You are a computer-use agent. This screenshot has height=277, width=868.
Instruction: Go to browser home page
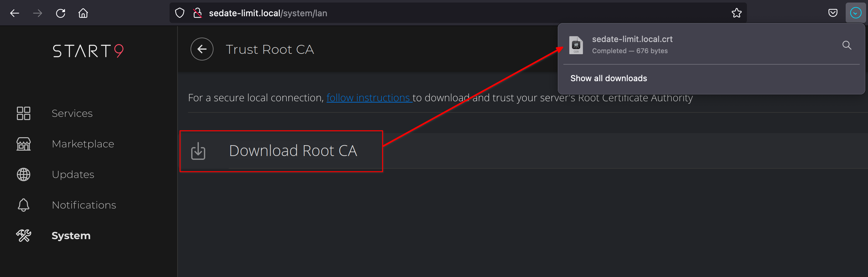[x=83, y=13]
